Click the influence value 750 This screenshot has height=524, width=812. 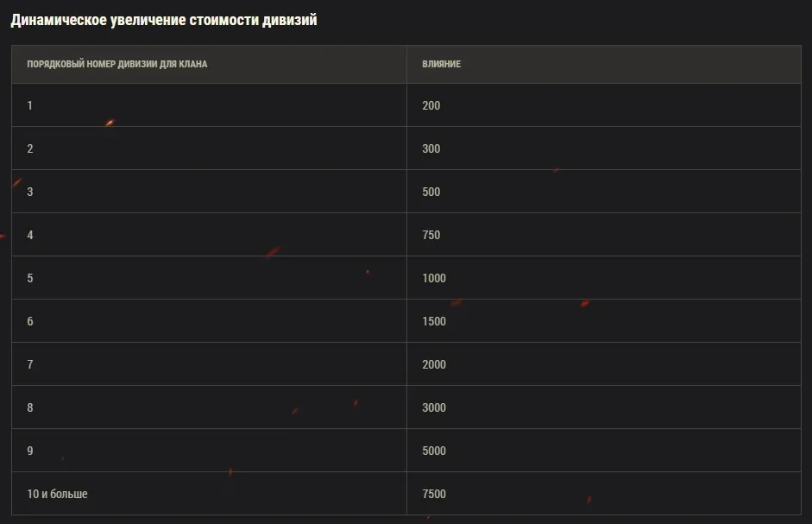(431, 235)
